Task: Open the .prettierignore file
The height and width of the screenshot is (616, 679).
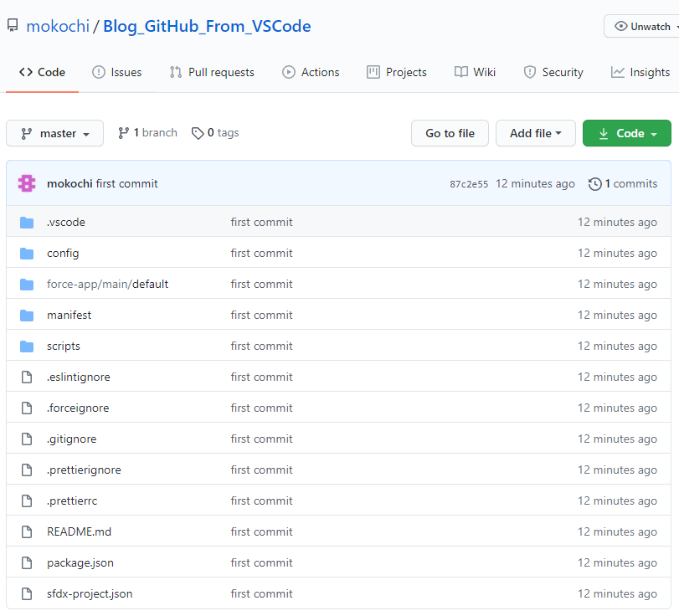Action: (x=84, y=470)
